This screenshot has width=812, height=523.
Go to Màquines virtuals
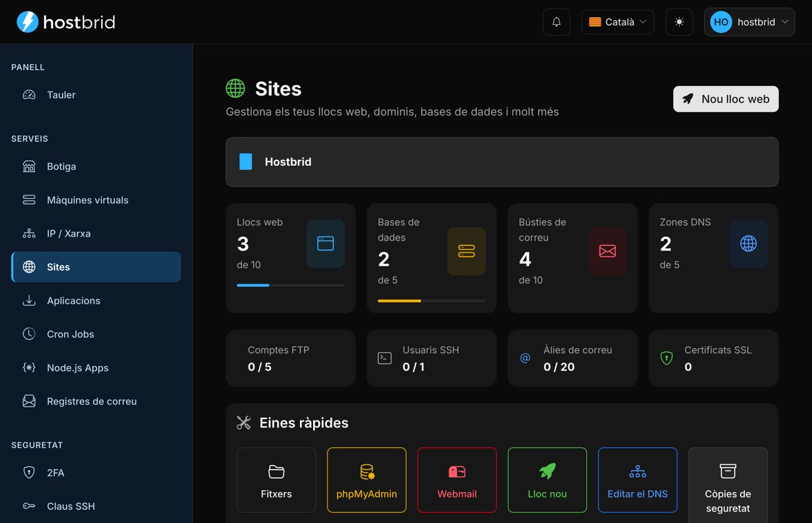pos(96,200)
